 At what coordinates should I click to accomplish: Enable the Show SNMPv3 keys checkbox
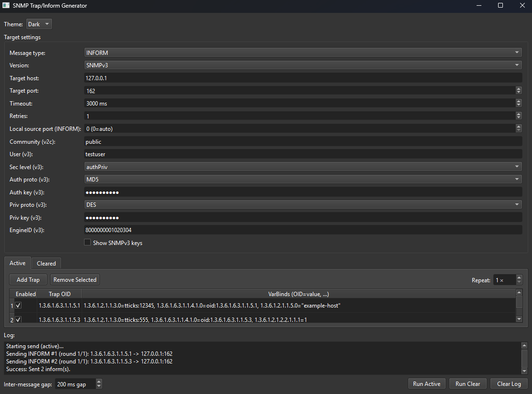tap(87, 243)
